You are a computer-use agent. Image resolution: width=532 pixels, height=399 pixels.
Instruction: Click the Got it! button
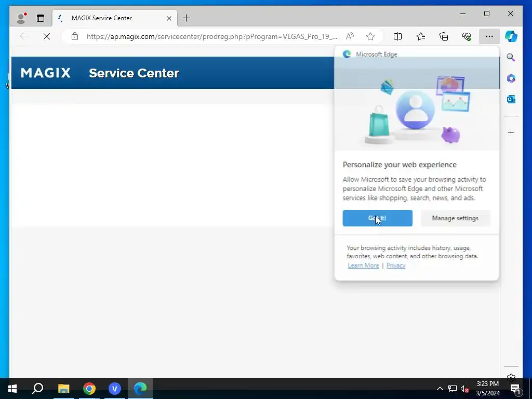coord(377,218)
